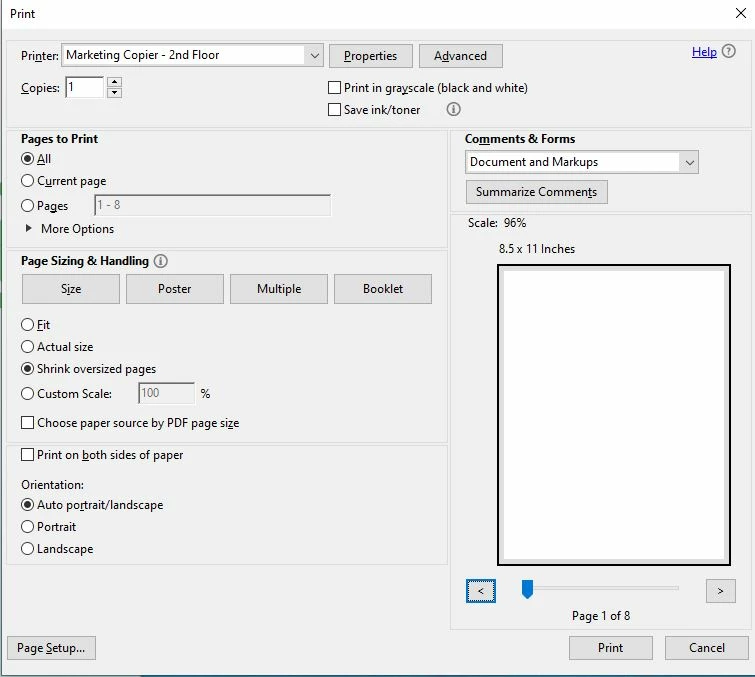Set orientation to Landscape
The height and width of the screenshot is (677, 755).
coord(27,548)
